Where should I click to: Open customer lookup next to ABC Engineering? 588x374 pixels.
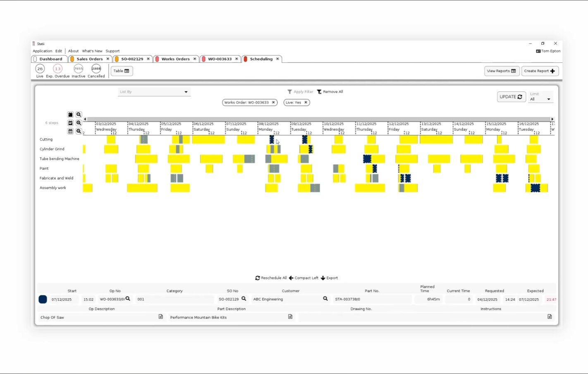click(x=325, y=299)
